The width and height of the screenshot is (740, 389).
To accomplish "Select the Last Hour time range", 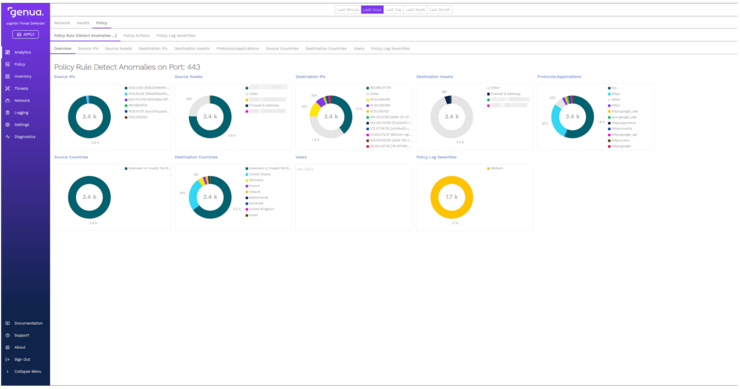I will pyautogui.click(x=372, y=9).
